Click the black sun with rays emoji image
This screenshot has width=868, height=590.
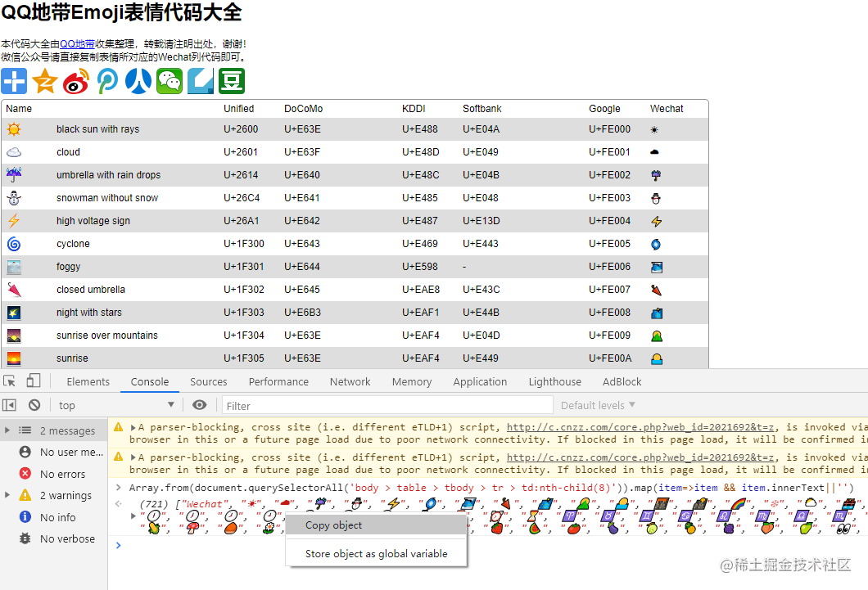coord(14,129)
